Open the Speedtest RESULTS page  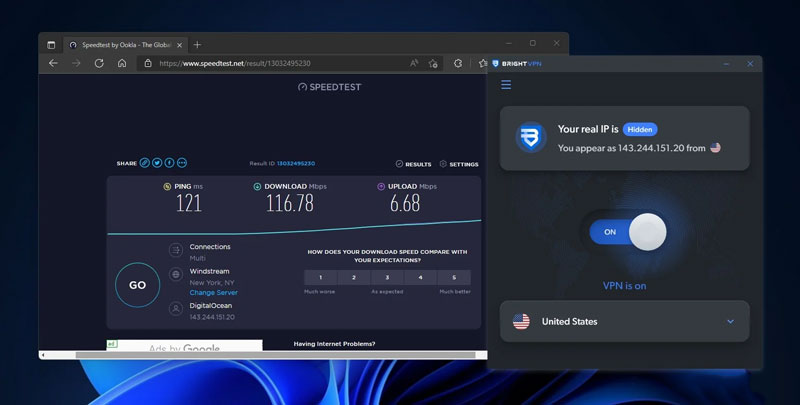click(x=413, y=164)
